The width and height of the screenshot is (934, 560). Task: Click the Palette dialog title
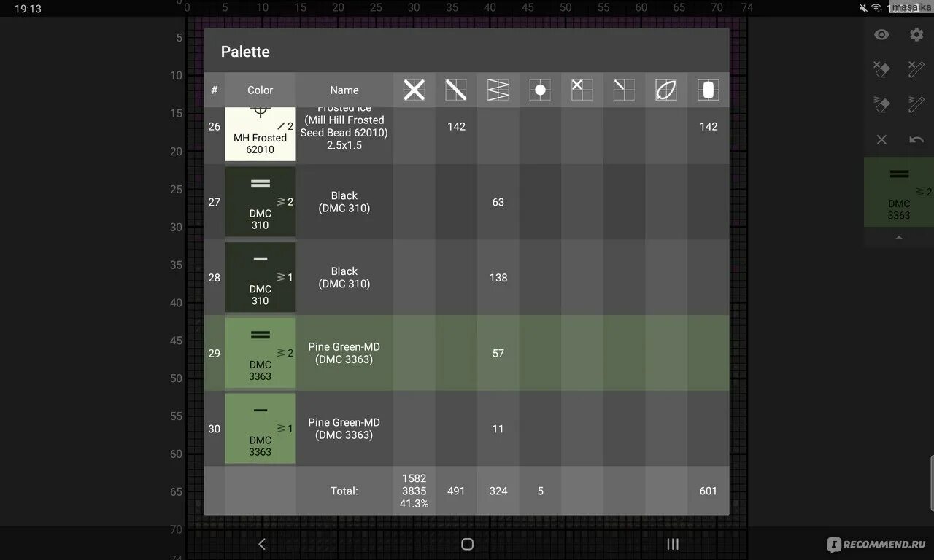245,52
